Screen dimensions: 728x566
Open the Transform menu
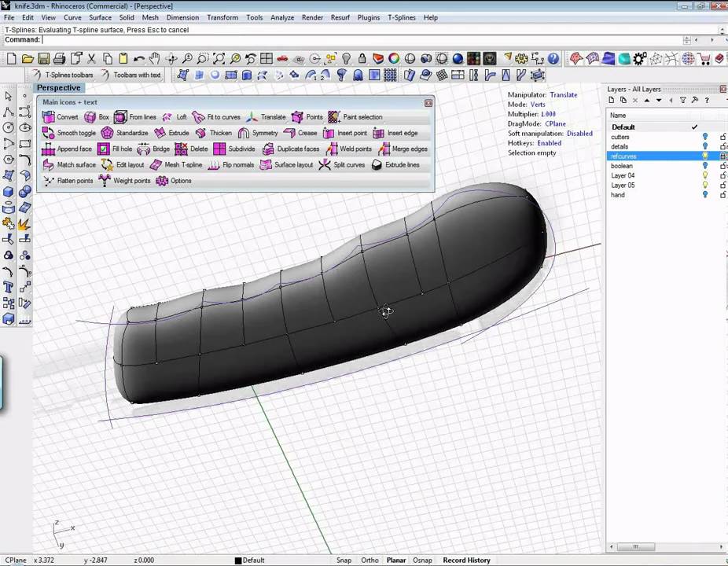(222, 17)
